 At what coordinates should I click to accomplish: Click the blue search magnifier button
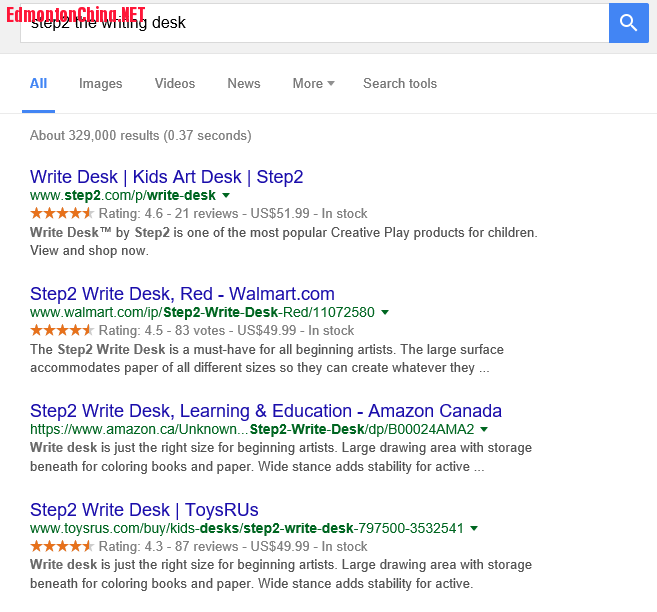[x=628, y=23]
